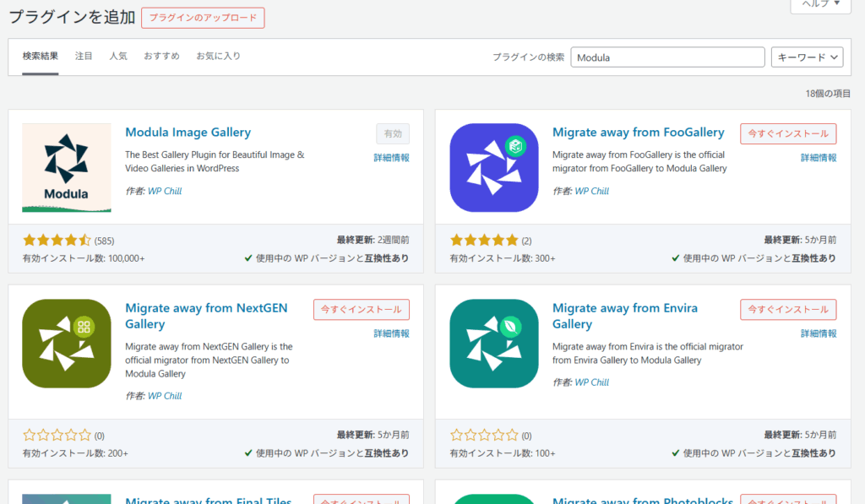Open the Modula Image Gallery title link
Viewport: 865px width, 504px height.
188,133
